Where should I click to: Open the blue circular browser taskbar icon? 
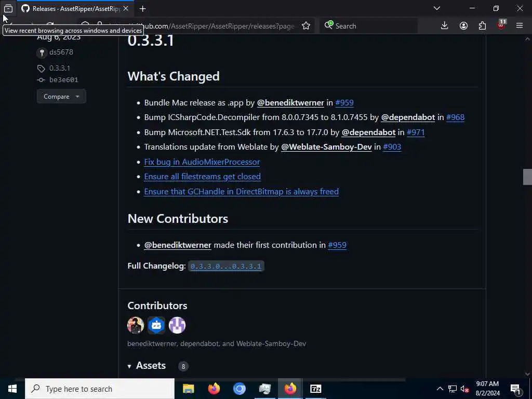click(239, 389)
